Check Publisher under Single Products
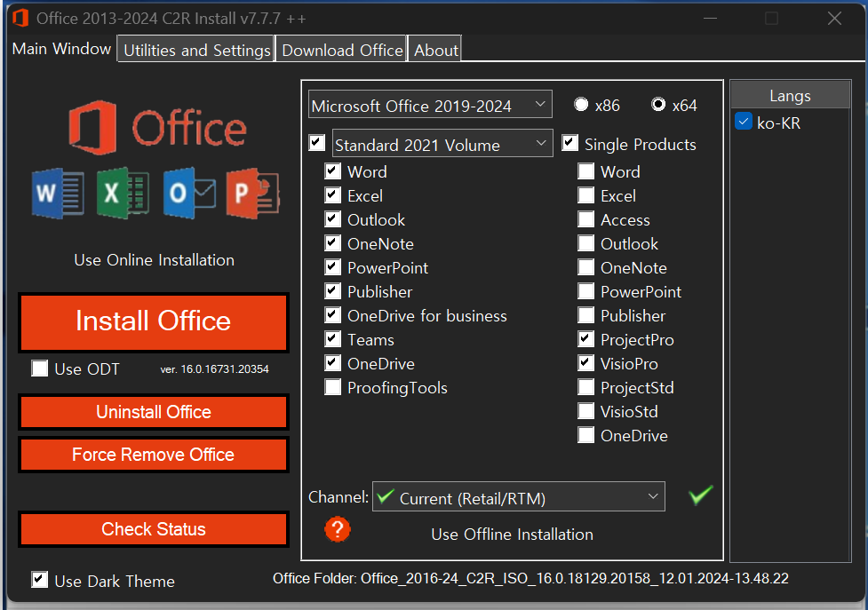The width and height of the screenshot is (868, 610). [586, 315]
